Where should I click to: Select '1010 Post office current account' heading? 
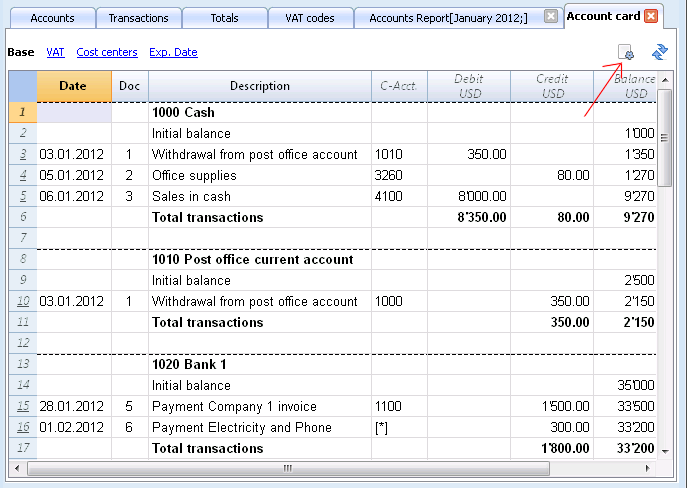[260, 259]
